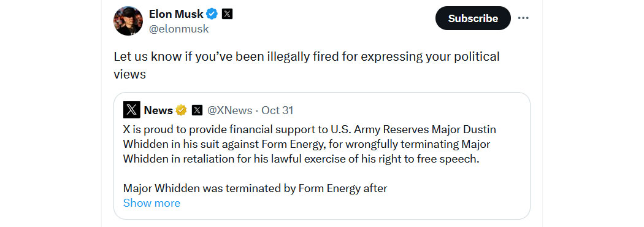Click the line 'Major Whidden was terminated by Form Energy after'
644x227 pixels.
pos(255,189)
